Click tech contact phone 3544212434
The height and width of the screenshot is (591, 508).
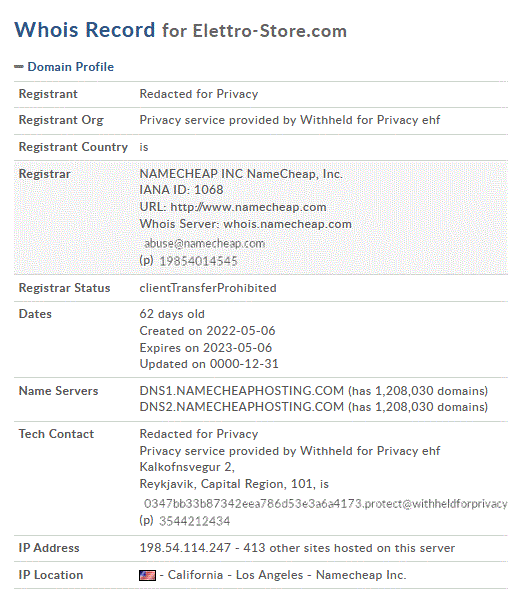[194, 521]
